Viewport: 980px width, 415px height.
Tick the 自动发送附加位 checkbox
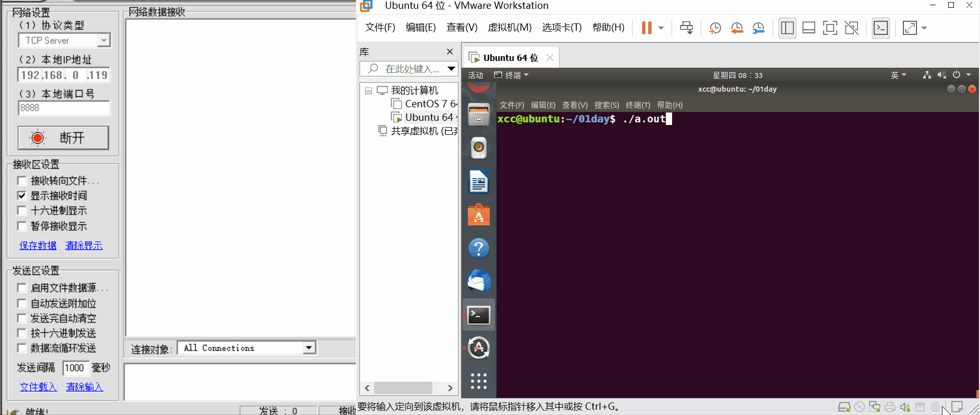click(22, 303)
